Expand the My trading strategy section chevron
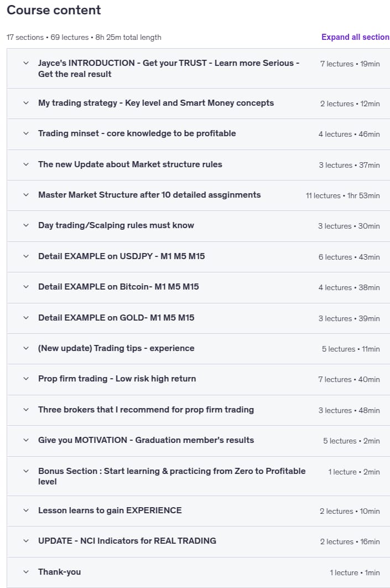Screen dimensions: 390x588 tap(26, 103)
